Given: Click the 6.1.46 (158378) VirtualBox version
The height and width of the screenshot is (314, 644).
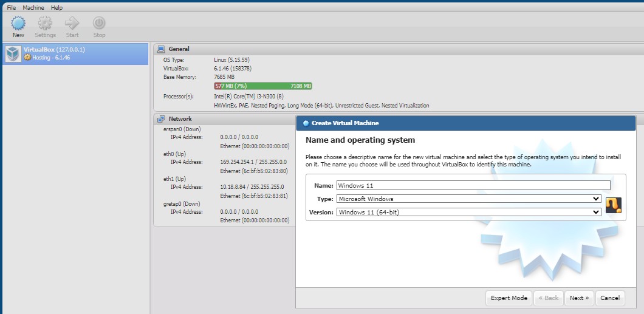Looking at the screenshot, I should [233, 69].
